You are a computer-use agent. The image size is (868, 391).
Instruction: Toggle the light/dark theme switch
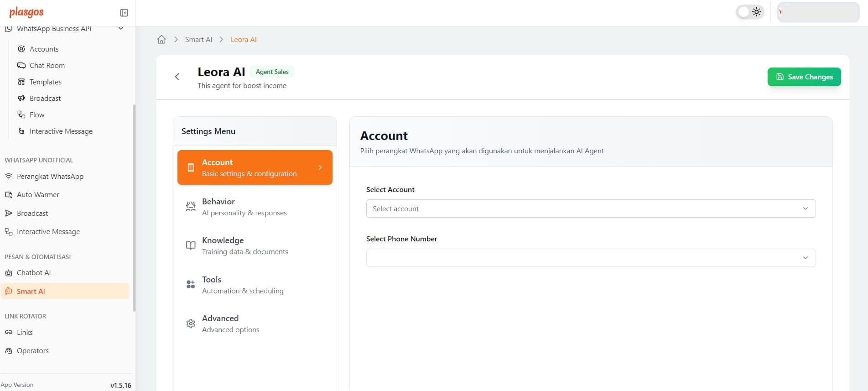click(750, 12)
